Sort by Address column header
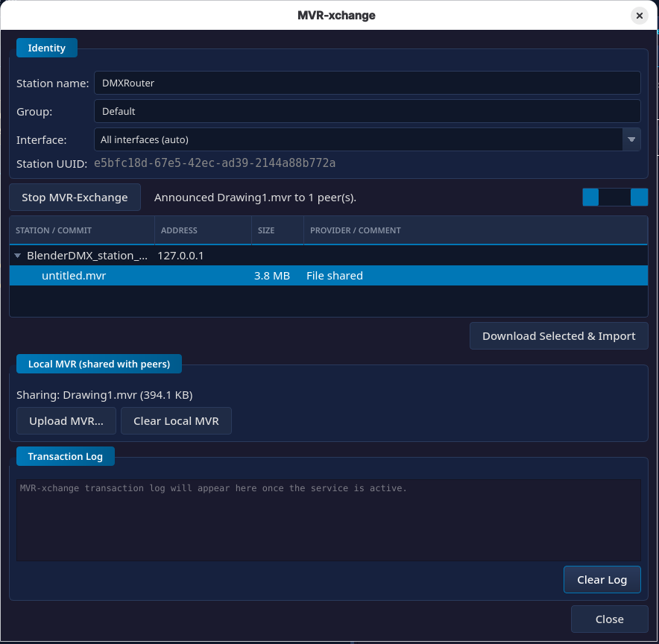The height and width of the screenshot is (644, 659). 203,230
